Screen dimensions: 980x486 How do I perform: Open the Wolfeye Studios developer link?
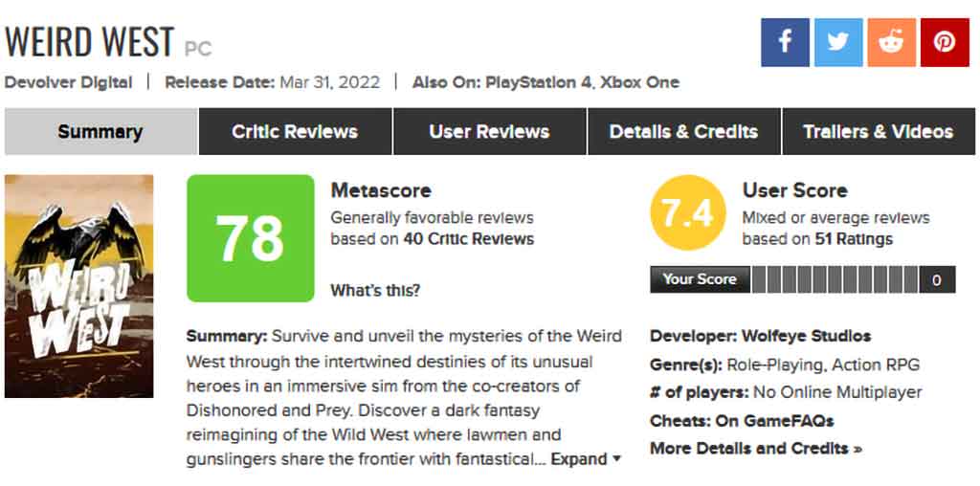(806, 336)
